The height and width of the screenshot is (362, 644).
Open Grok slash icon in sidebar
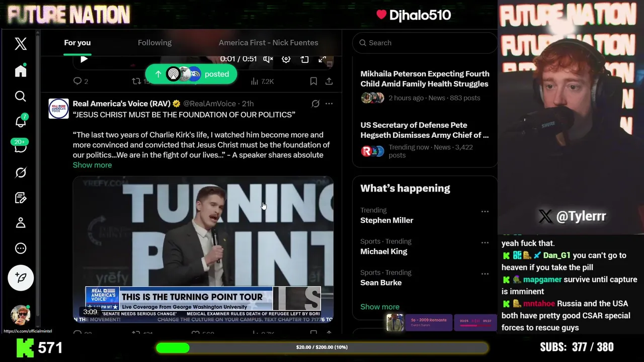21,172
